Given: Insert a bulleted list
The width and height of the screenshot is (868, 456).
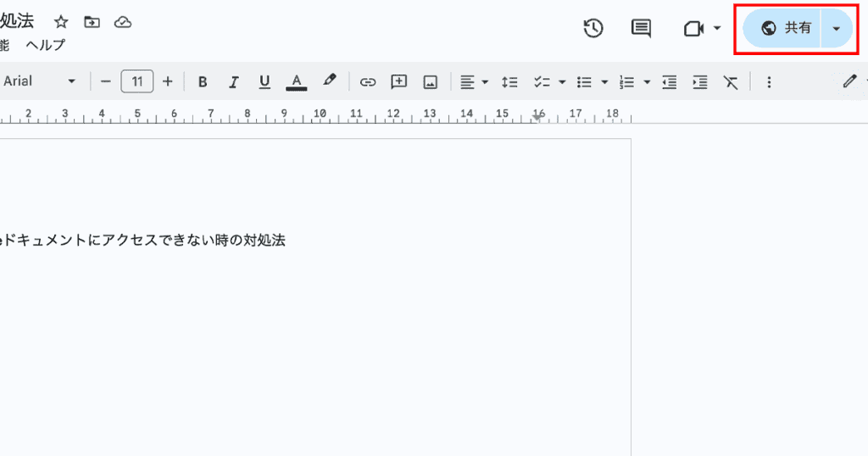Looking at the screenshot, I should click(x=584, y=82).
